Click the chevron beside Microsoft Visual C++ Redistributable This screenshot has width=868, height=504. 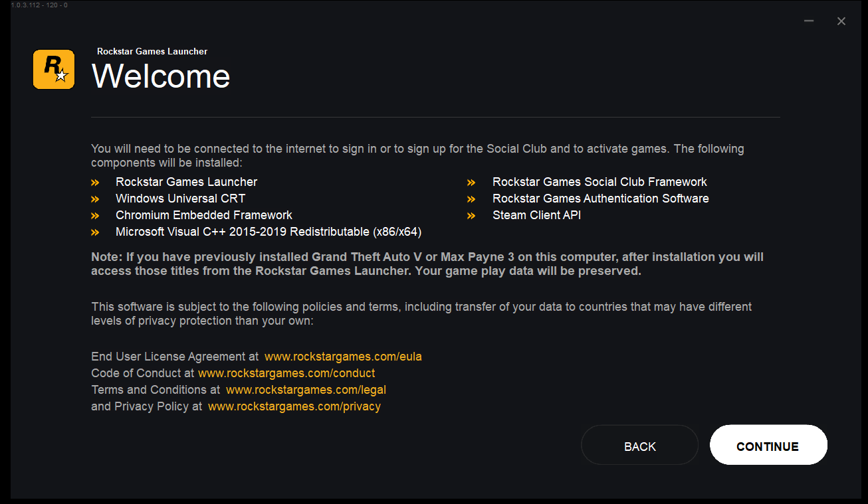96,232
